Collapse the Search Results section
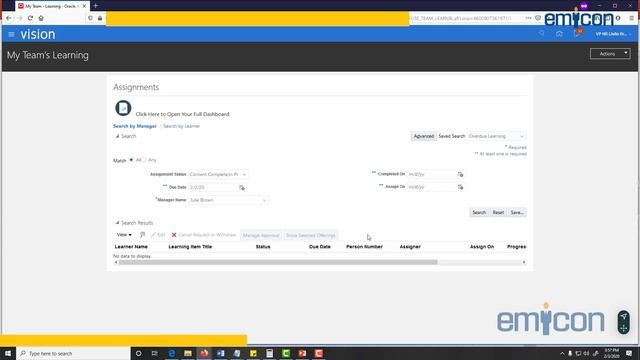 click(117, 223)
